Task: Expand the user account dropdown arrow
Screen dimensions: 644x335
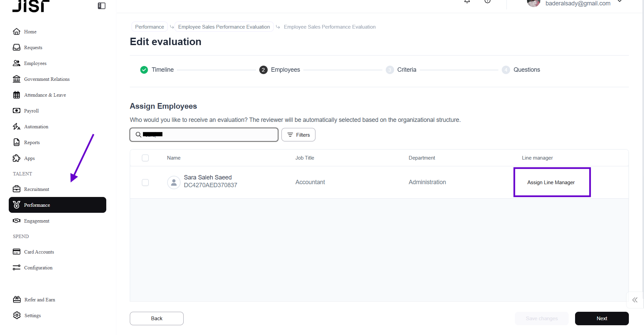Action: [620, 2]
